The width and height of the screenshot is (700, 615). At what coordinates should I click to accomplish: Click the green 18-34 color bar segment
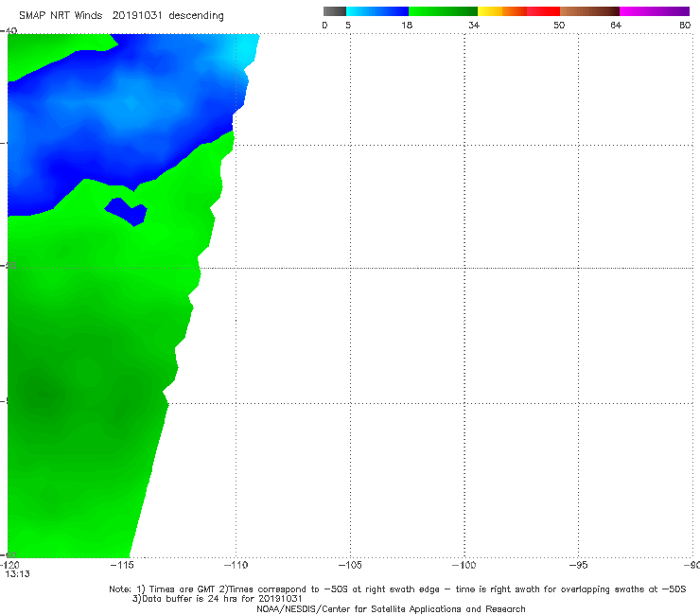pos(443,11)
